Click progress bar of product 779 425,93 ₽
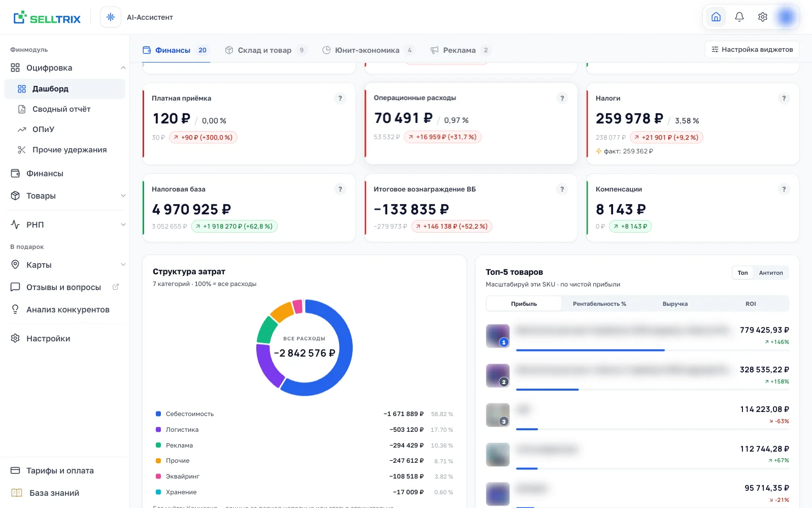This screenshot has height=508, width=812. tap(652, 350)
